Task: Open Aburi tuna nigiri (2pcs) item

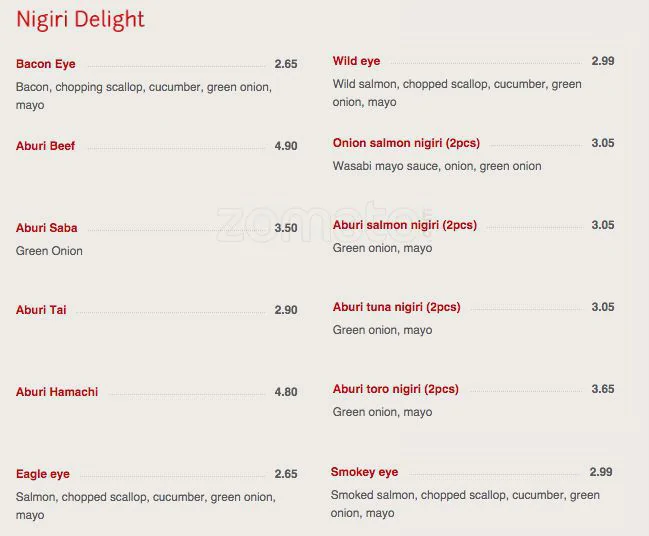Action: point(397,307)
